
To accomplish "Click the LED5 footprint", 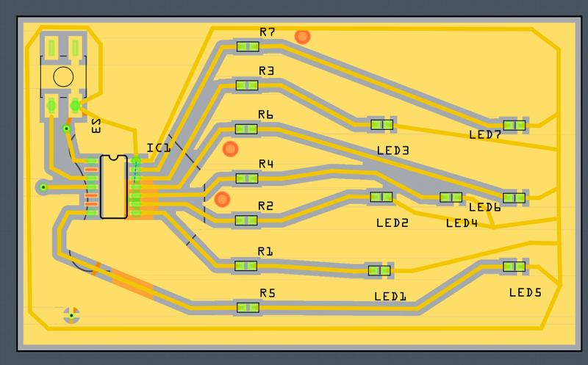I will click(514, 267).
